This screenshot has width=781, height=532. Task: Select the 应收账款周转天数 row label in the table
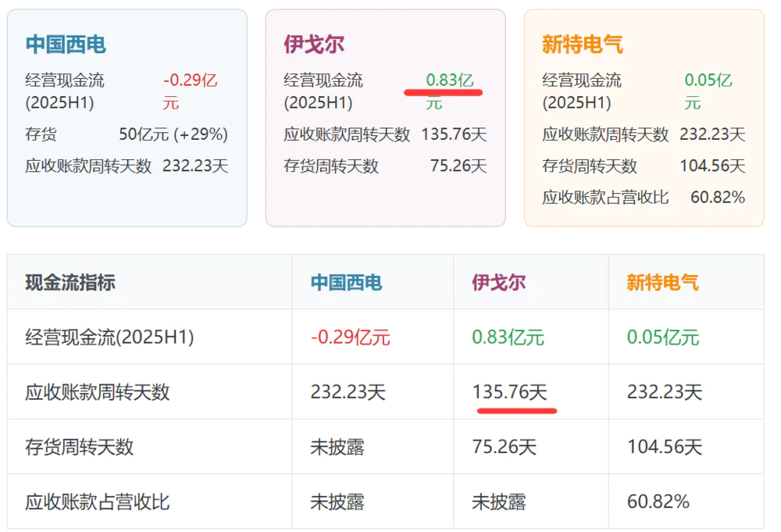click(97, 392)
